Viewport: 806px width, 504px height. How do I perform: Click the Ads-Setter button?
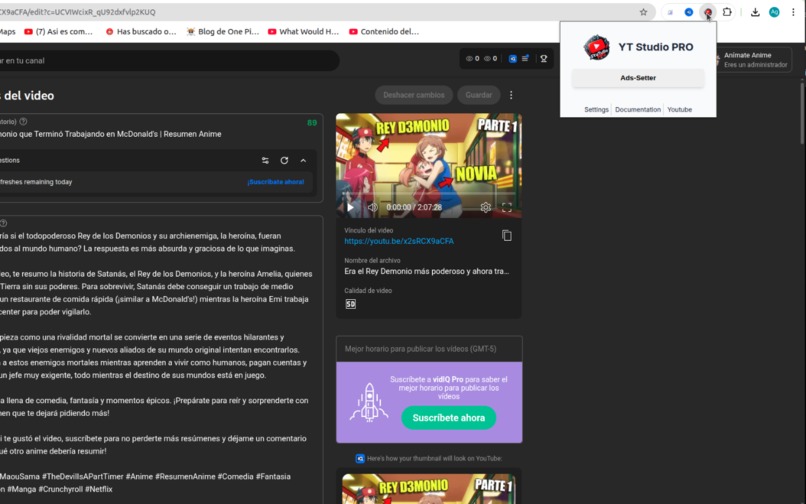coord(638,78)
